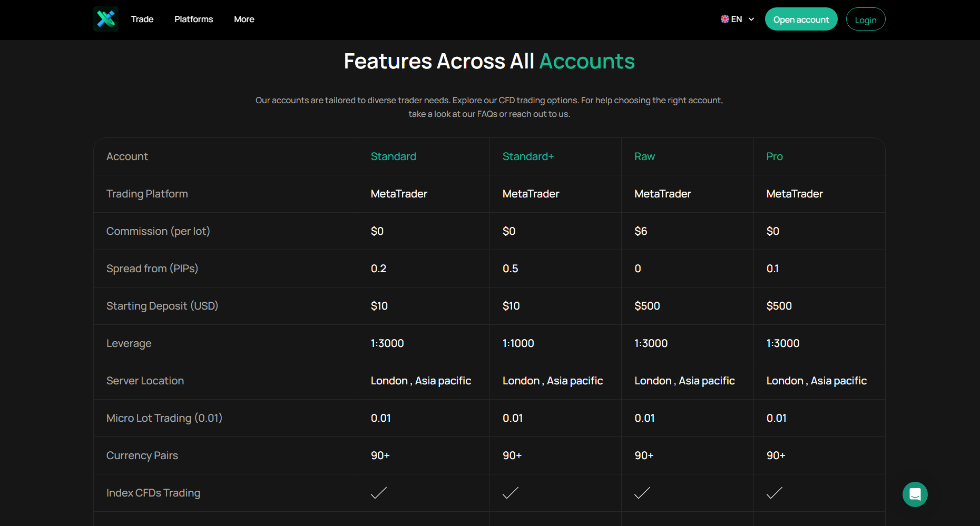Open the live chat widget icon
Image resolution: width=980 pixels, height=526 pixels.
tap(915, 494)
